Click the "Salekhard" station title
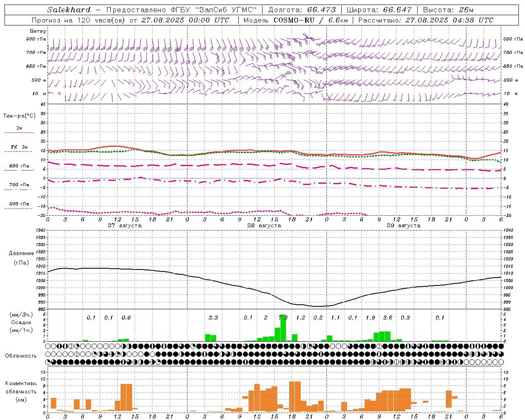Image resolution: width=525 pixels, height=420 pixels. (x=69, y=10)
